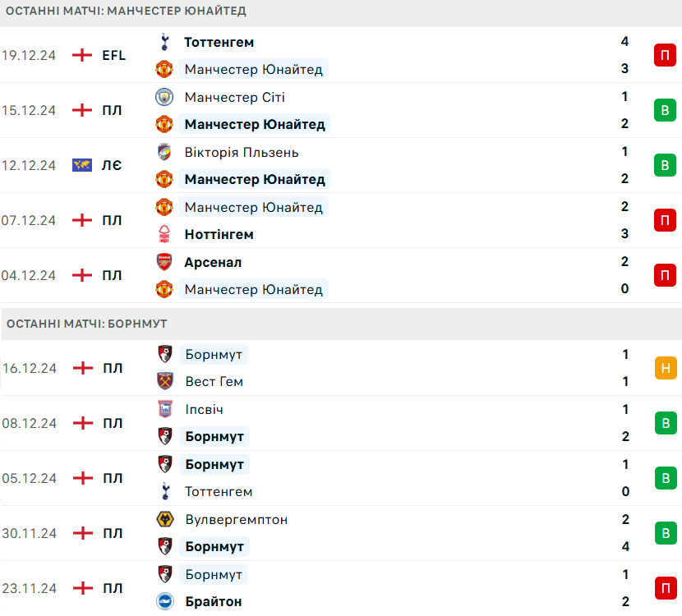The image size is (682, 616).
Task: Click the Arsenal club crest
Action: [164, 262]
